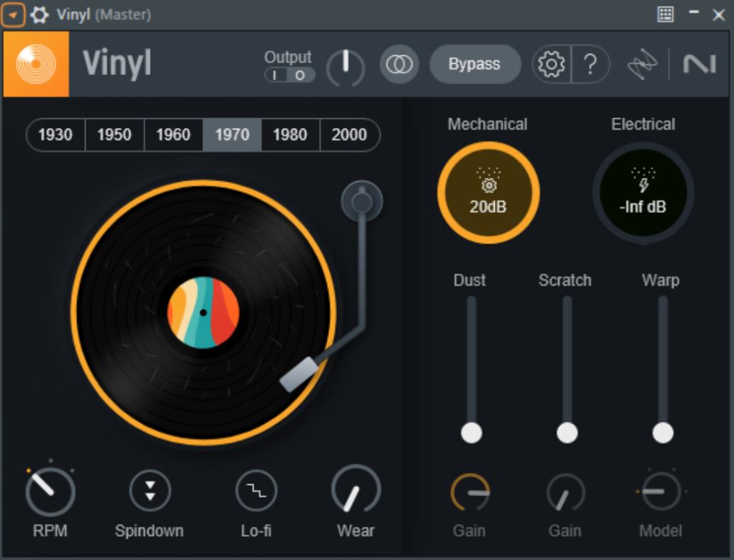734x560 pixels.
Task: Click the Bypass button
Action: pos(475,64)
